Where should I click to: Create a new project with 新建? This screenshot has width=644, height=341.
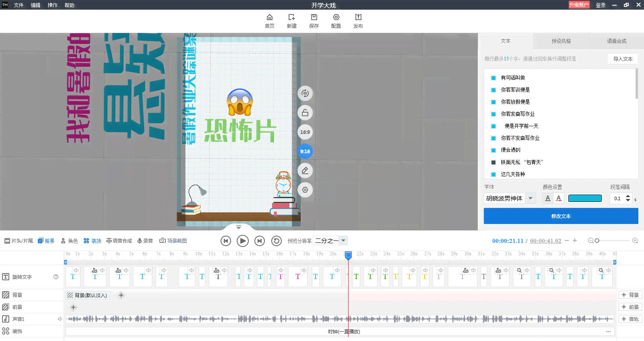pyautogui.click(x=292, y=21)
